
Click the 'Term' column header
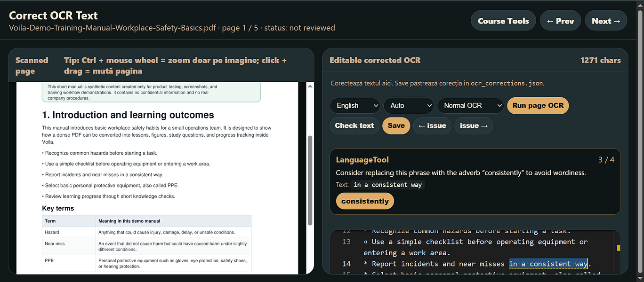click(68, 221)
